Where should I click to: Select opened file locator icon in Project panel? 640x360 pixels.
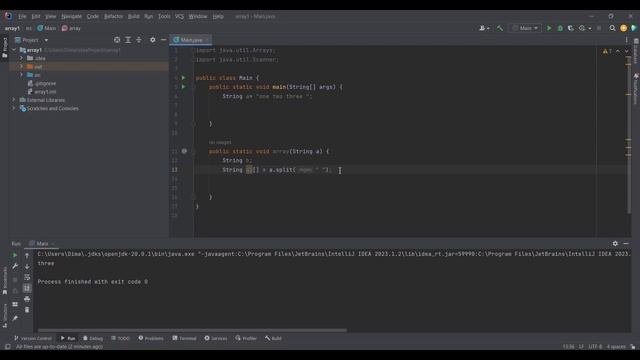pos(117,40)
